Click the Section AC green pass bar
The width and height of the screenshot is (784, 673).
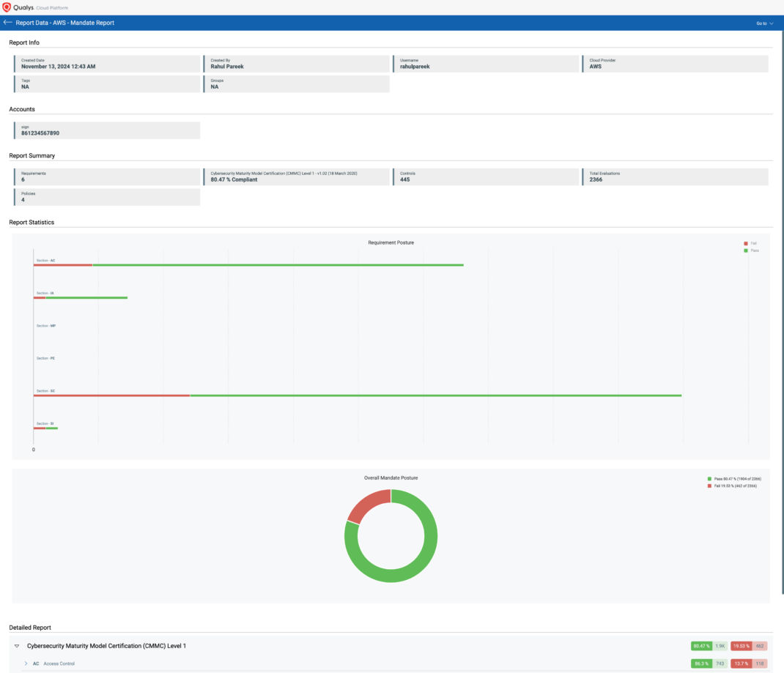278,265
